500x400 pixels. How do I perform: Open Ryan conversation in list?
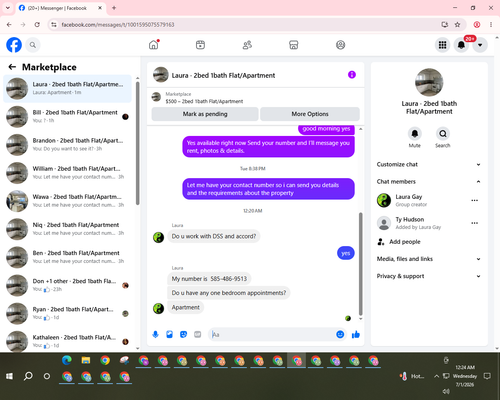(67, 313)
